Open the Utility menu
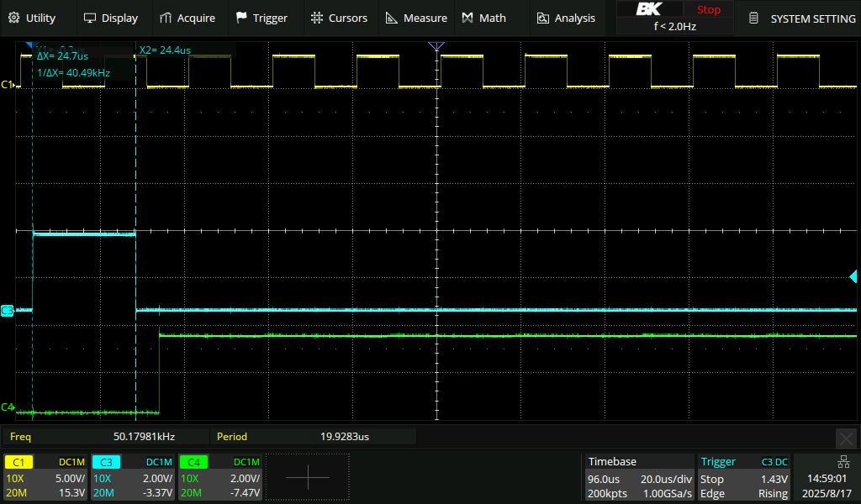 pyautogui.click(x=32, y=18)
